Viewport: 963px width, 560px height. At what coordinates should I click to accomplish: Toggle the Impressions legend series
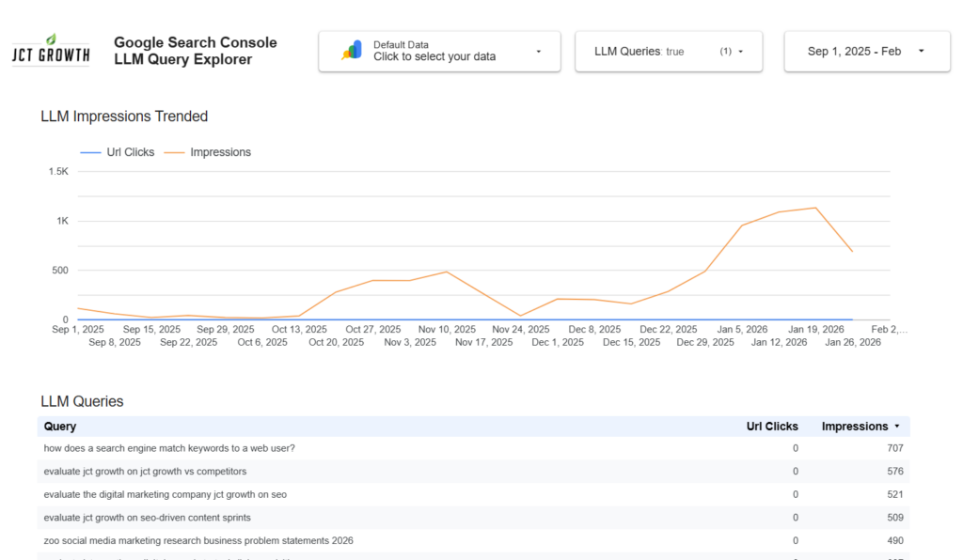tap(209, 152)
